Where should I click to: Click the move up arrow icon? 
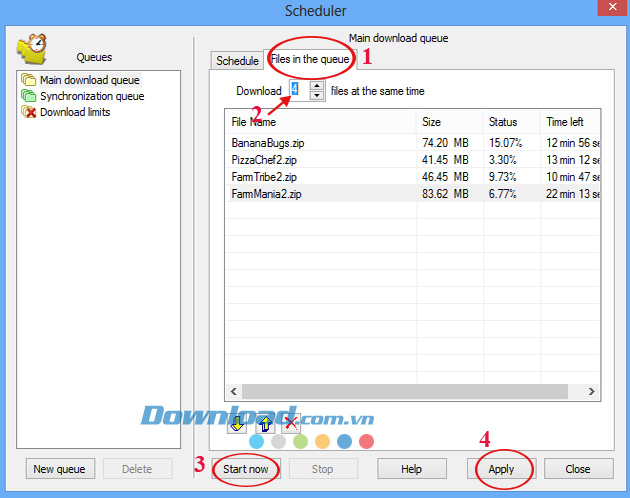pyautogui.click(x=265, y=424)
